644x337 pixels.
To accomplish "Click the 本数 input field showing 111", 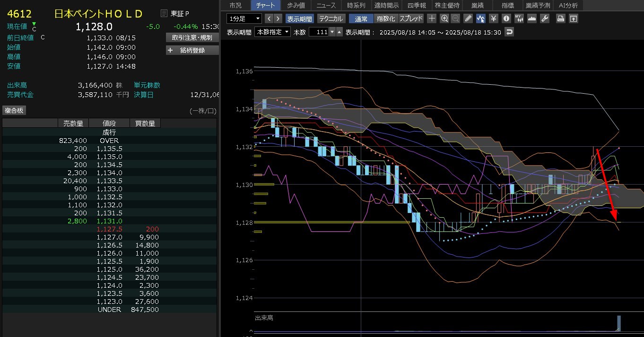I will [x=319, y=32].
